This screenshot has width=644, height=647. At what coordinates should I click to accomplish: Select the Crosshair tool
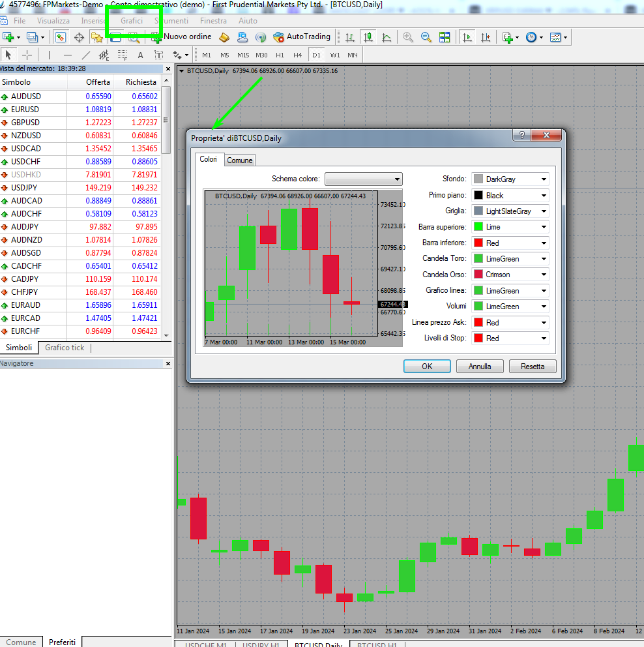27,55
